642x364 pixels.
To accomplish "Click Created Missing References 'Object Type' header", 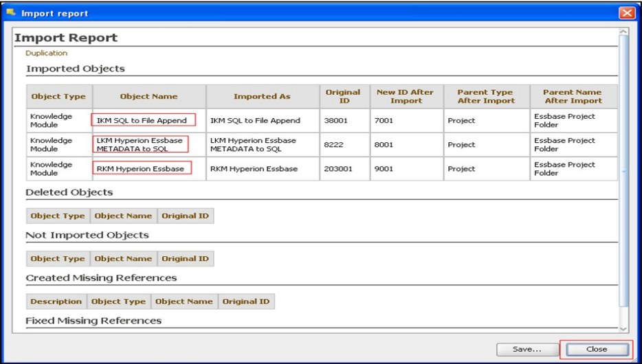I will pos(118,302).
